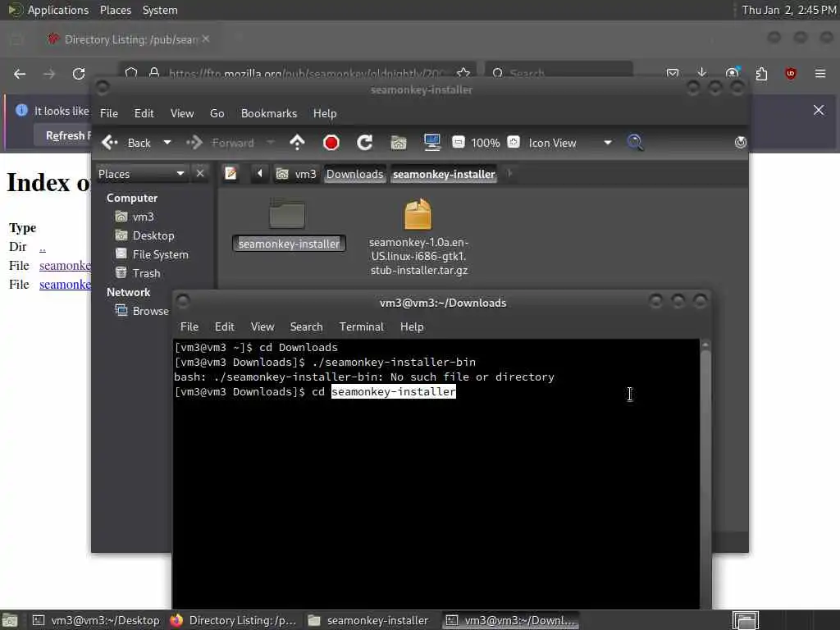Screen dimensions: 840x630
Task: Click the path bar left scroll arrow
Action: 260,174
